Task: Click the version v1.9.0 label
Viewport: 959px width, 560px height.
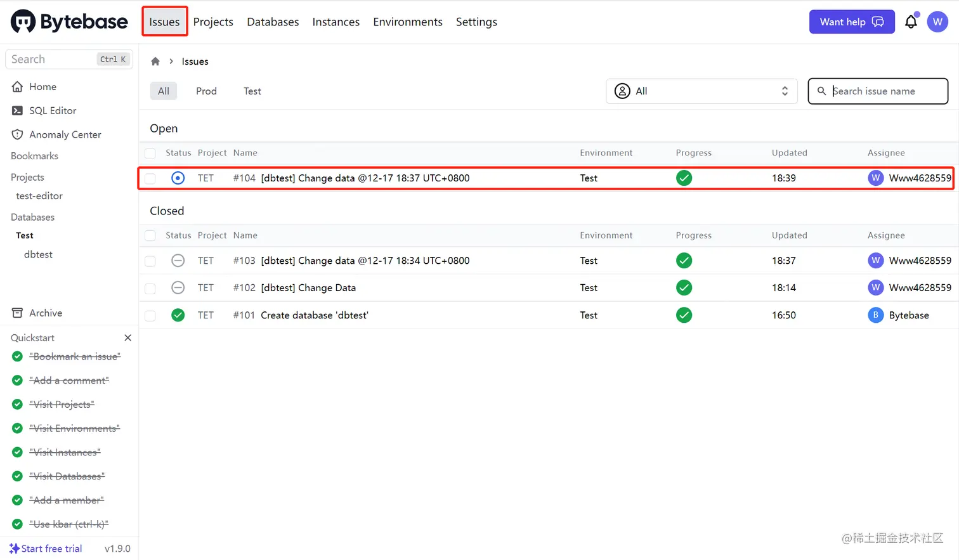Action: click(x=117, y=549)
